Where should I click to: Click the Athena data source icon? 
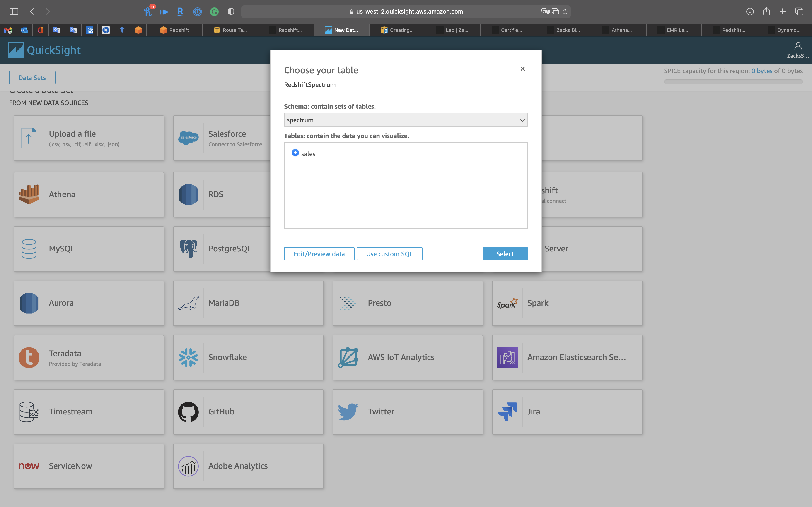pos(29,194)
